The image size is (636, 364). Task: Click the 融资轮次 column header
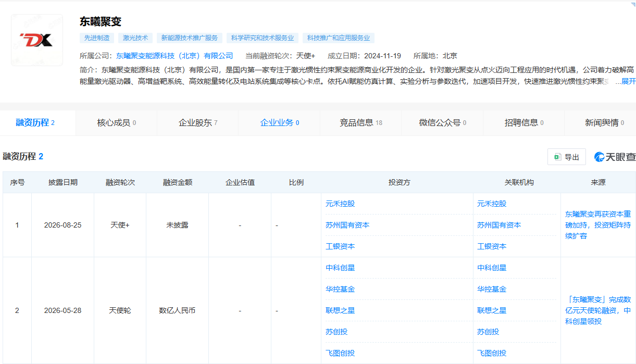[120, 182]
